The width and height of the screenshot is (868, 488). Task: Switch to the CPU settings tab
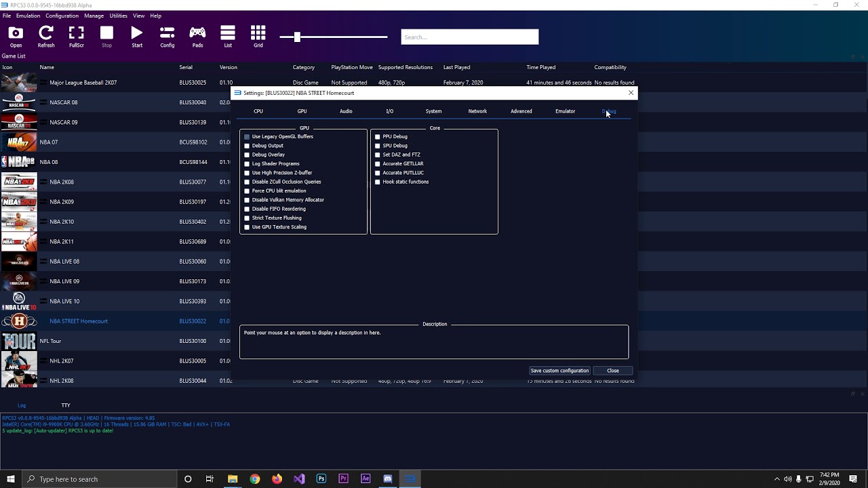coord(258,111)
